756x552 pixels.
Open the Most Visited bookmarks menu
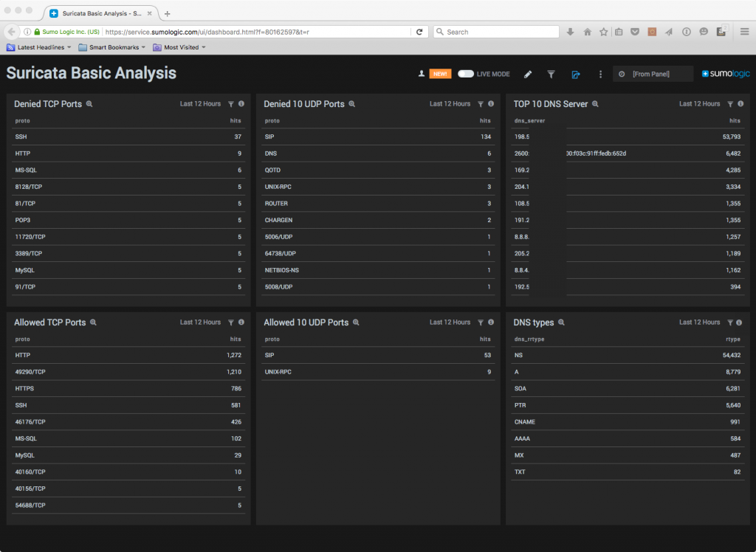click(179, 47)
